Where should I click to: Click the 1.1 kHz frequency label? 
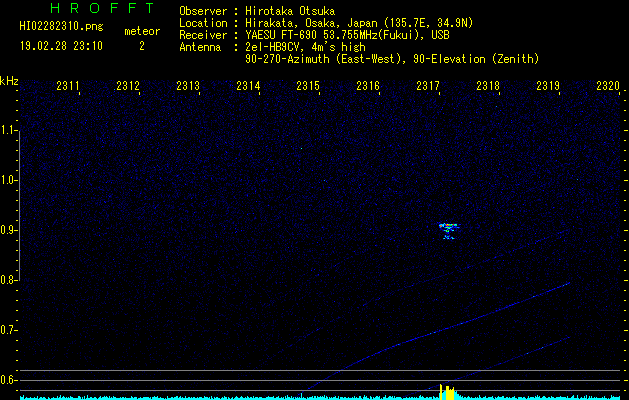[9, 130]
